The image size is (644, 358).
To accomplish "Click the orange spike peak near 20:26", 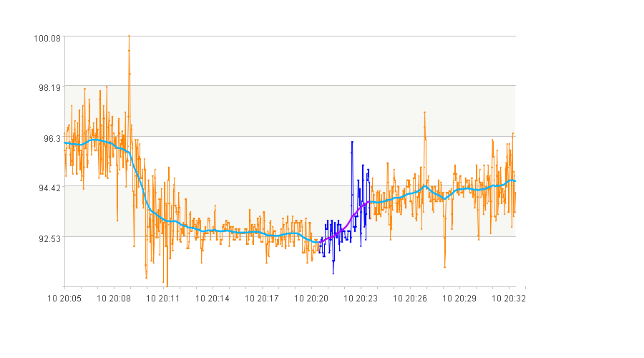I will (424, 112).
